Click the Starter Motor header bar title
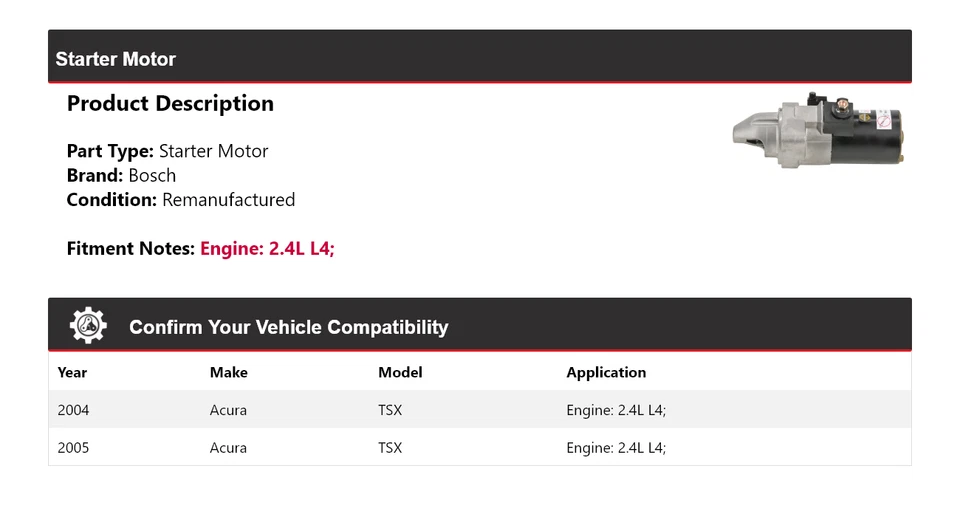Viewport: 960px width, 517px height. [x=115, y=59]
